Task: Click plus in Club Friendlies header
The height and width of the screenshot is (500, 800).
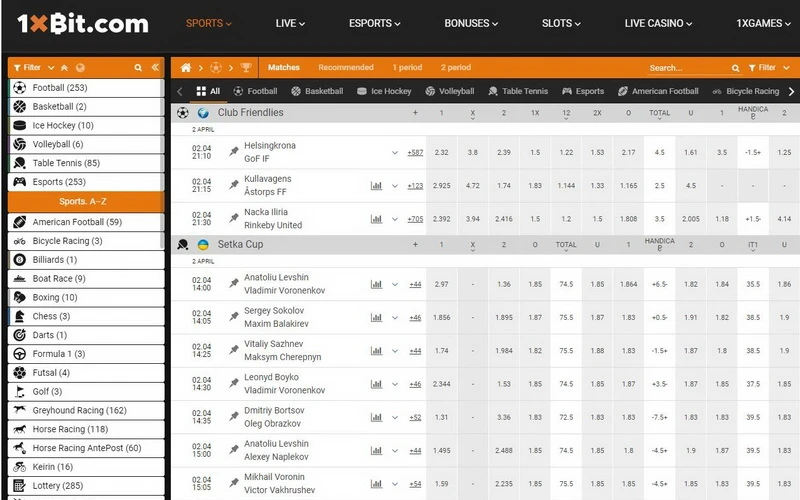Action: 415,113
